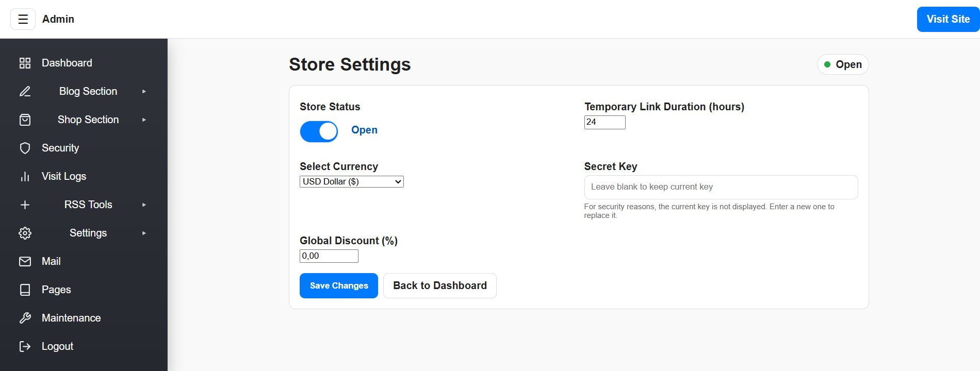Click the Logout arrow icon
The image size is (980, 371).
(25, 346)
